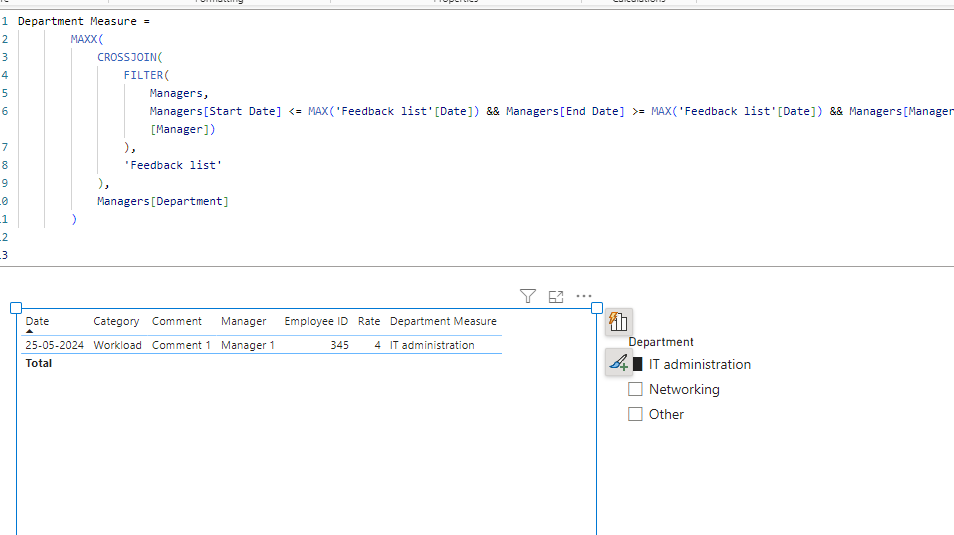The width and height of the screenshot is (954, 535).
Task: Check the Other department checkbox
Action: (x=635, y=414)
